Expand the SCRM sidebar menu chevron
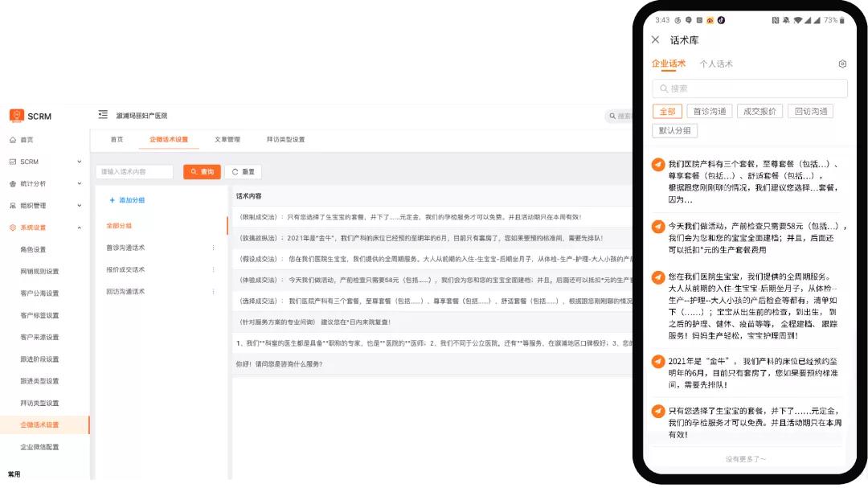Image resolution: width=868 pixels, height=488 pixels. (79, 162)
